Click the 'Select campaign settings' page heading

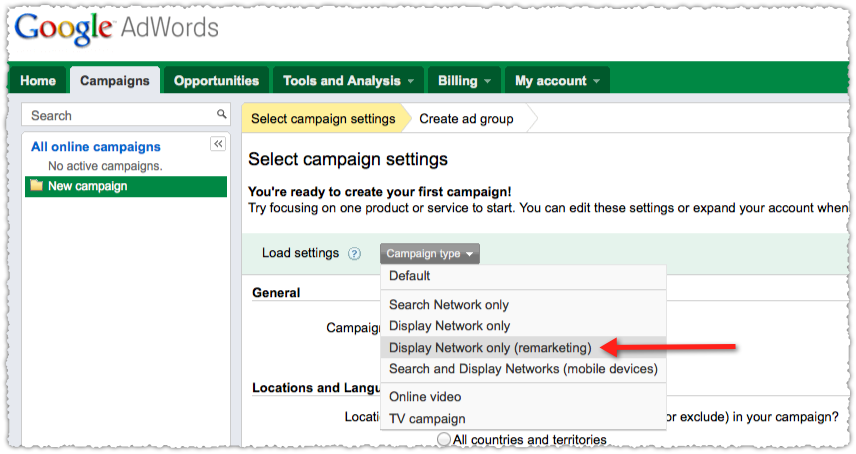(348, 159)
